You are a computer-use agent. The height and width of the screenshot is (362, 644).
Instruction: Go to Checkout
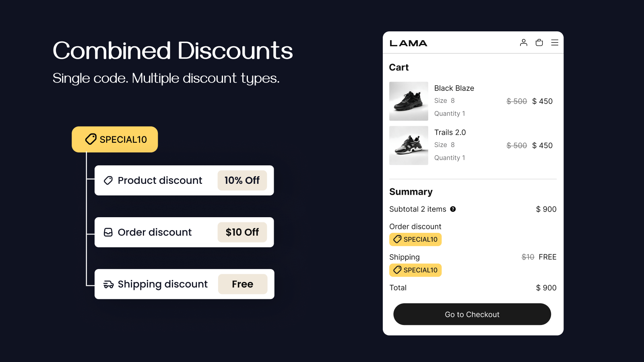(x=472, y=314)
